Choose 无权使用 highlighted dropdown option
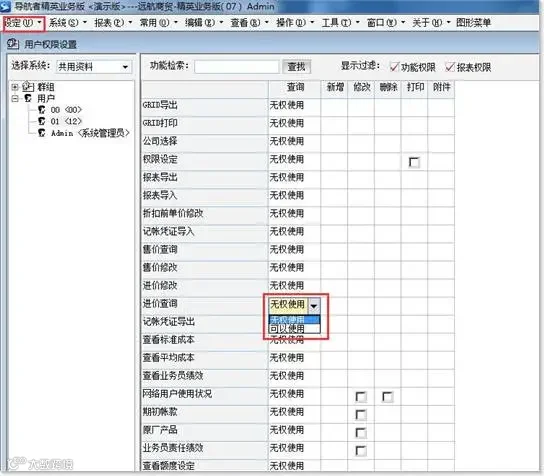The image size is (544, 476). pos(294,320)
